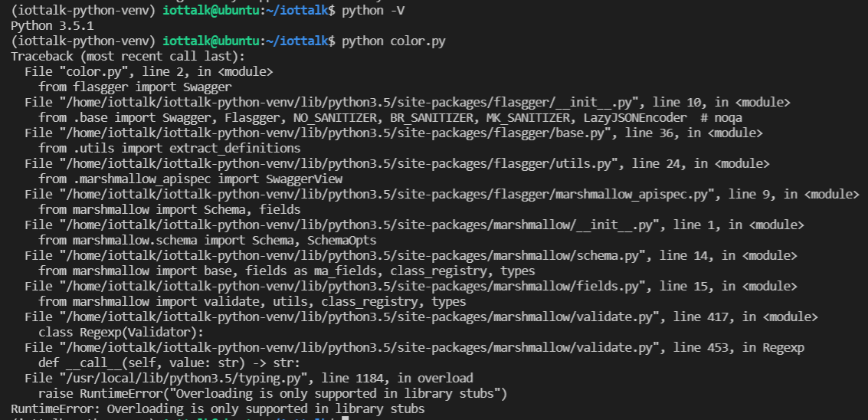Click the "python color.py" command text

click(x=394, y=41)
